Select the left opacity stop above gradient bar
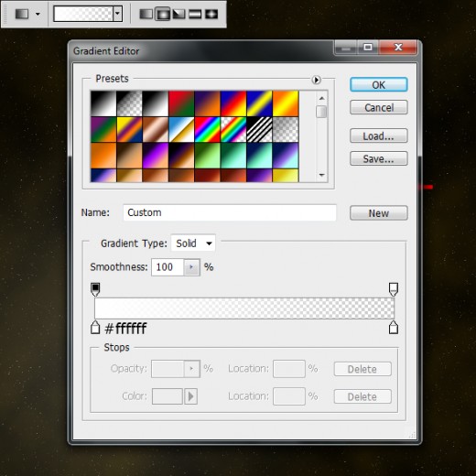 (95, 289)
